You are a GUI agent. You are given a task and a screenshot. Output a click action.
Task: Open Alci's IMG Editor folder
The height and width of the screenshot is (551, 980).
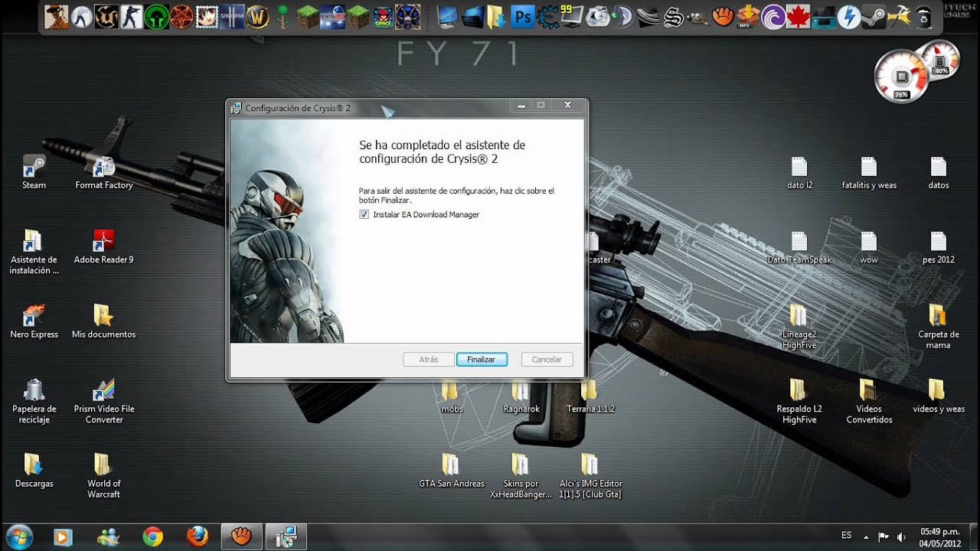[x=590, y=476]
